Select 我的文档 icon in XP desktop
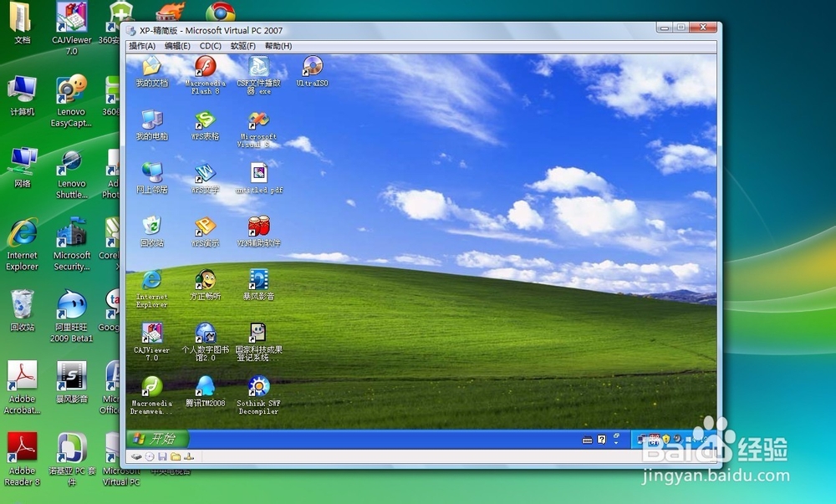836x504 pixels. point(152,71)
